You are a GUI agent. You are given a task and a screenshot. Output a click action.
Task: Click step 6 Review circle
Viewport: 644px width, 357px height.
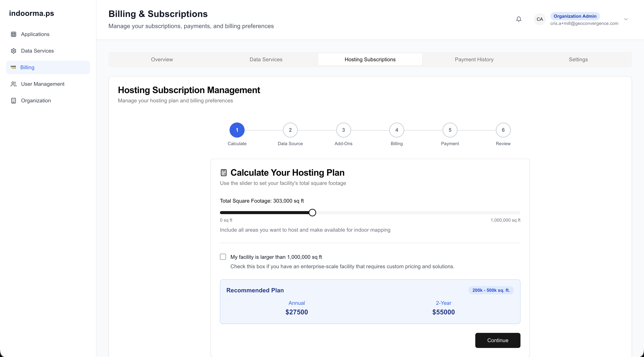click(x=503, y=130)
